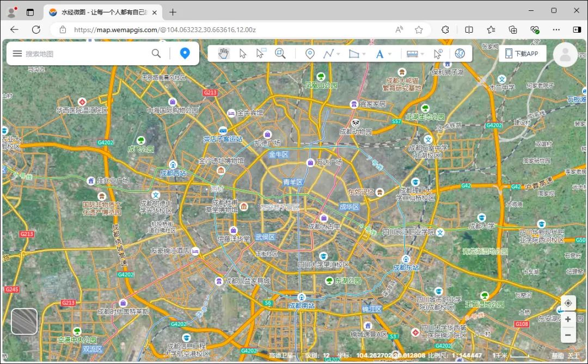
Task: Select the box selection pointer tool
Action: point(261,54)
